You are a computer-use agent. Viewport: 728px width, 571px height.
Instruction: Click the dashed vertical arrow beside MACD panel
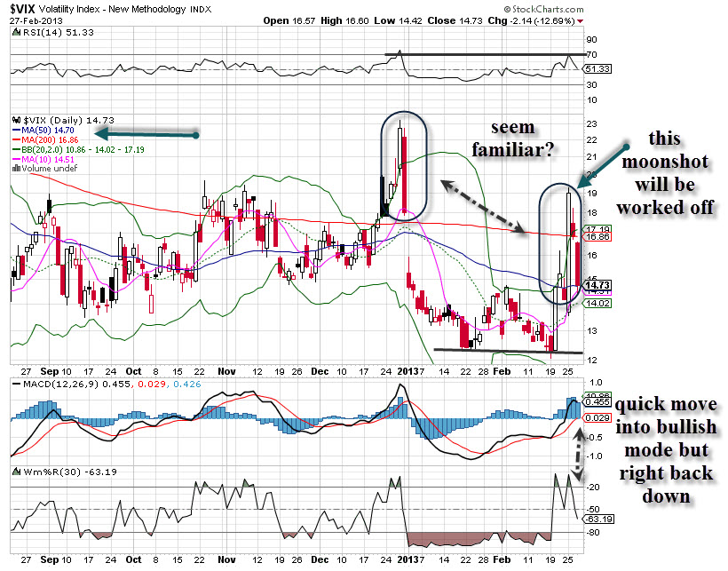(579, 455)
